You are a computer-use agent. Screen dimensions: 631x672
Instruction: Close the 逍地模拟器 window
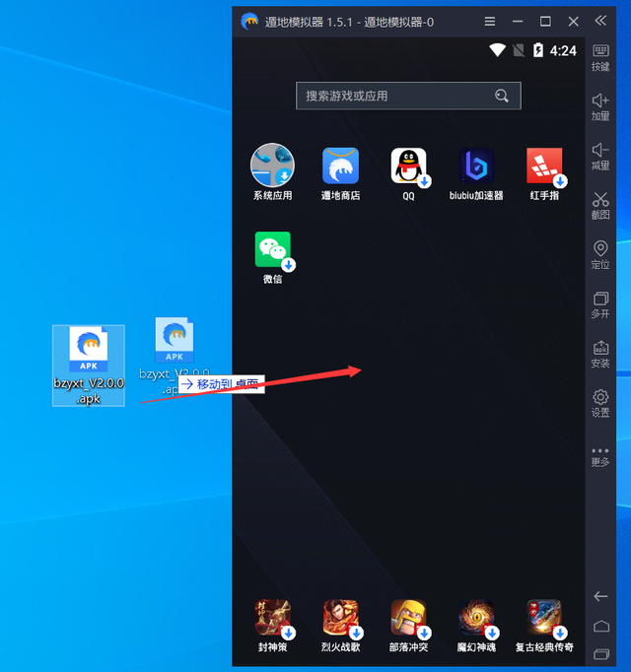point(574,21)
